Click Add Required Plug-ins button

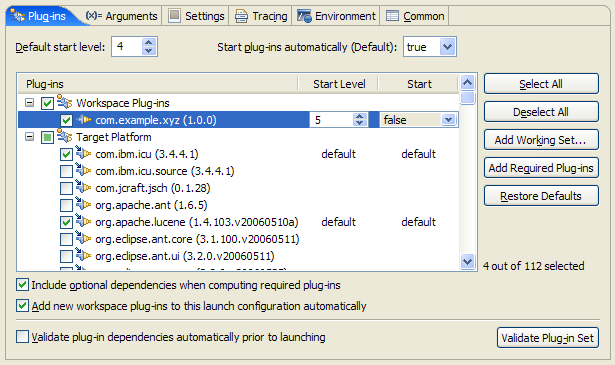(x=541, y=168)
